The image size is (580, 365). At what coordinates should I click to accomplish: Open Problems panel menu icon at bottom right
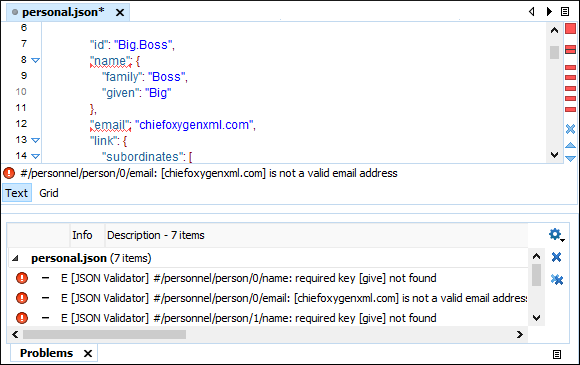point(557,354)
